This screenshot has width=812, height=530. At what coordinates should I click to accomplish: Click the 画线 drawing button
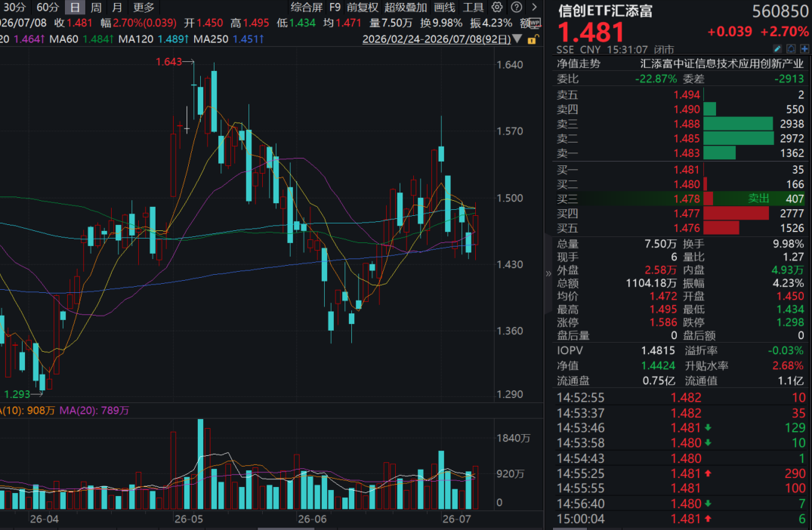[444, 8]
